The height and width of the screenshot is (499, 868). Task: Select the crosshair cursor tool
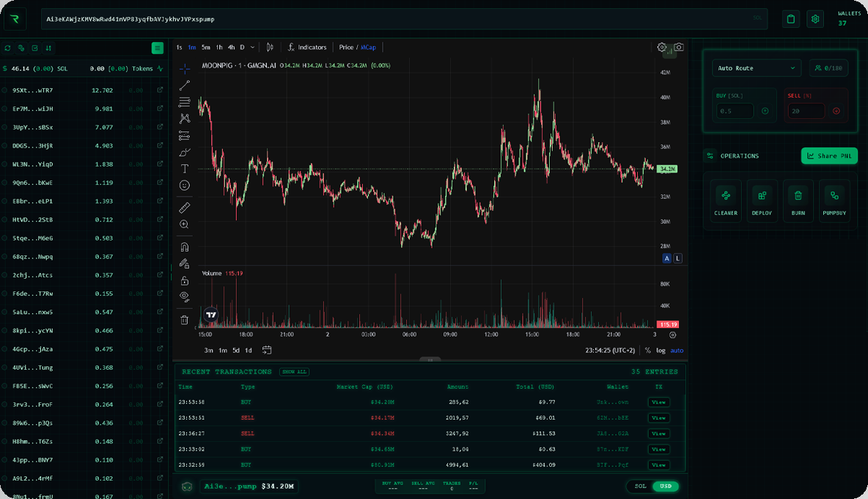[184, 69]
